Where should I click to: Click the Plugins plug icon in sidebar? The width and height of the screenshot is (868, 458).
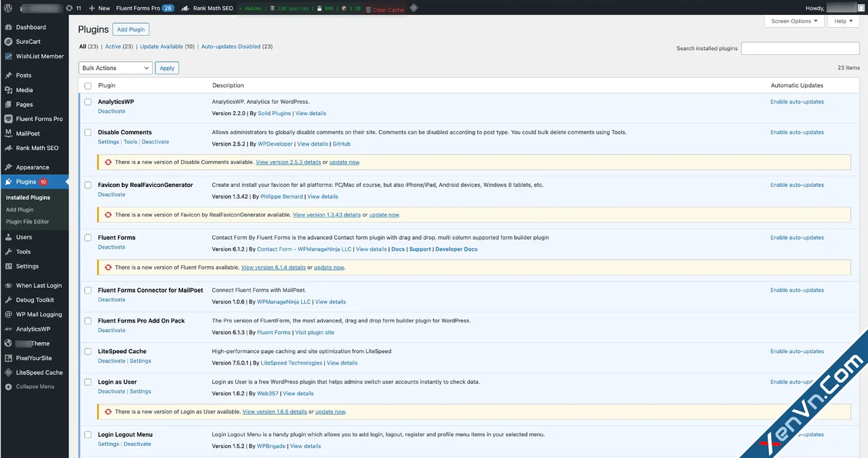coord(8,182)
